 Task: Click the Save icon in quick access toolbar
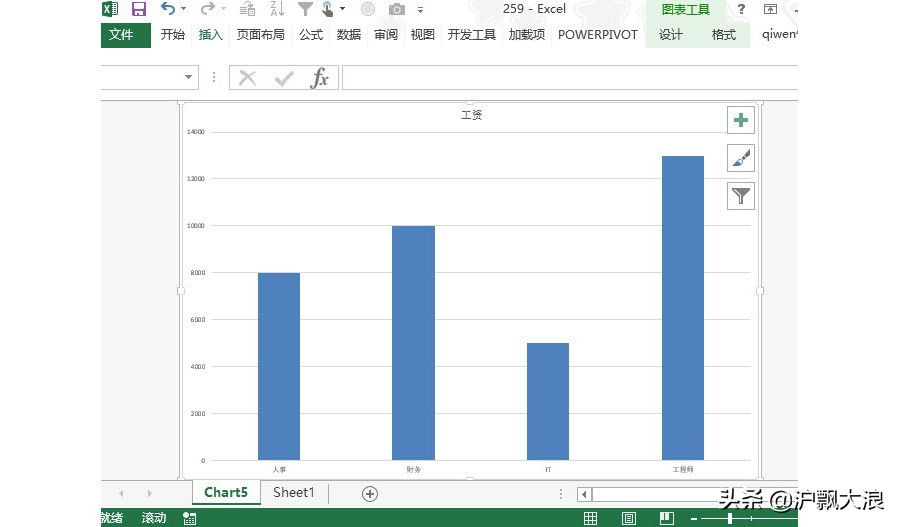pos(139,9)
